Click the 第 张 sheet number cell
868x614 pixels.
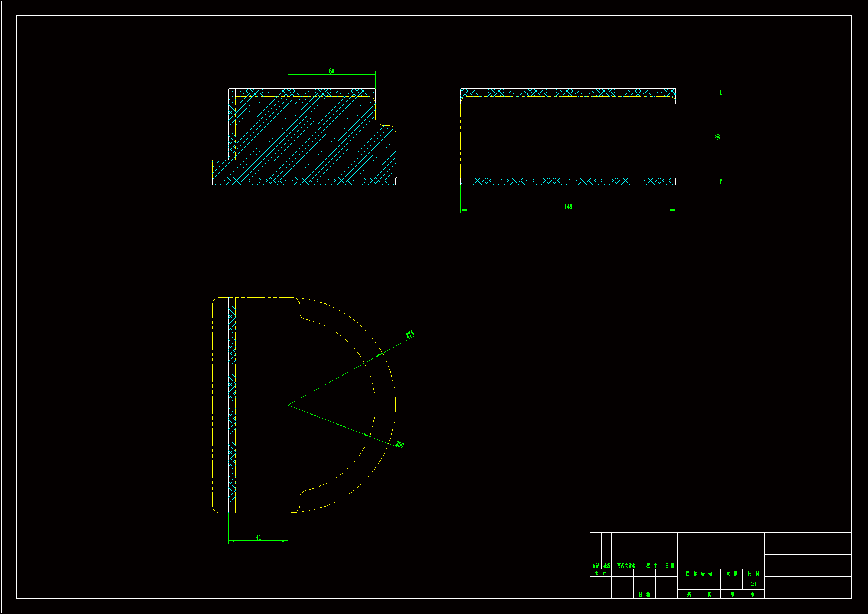(743, 594)
